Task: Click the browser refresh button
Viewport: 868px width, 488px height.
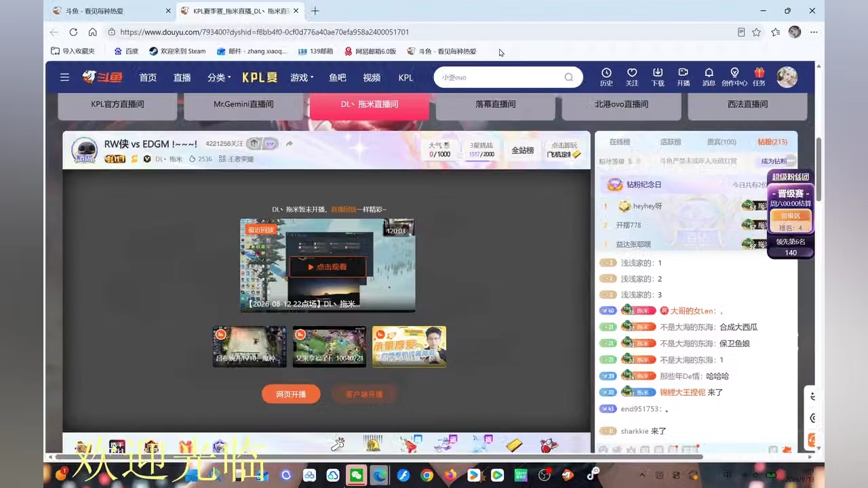Action: pos(73,32)
